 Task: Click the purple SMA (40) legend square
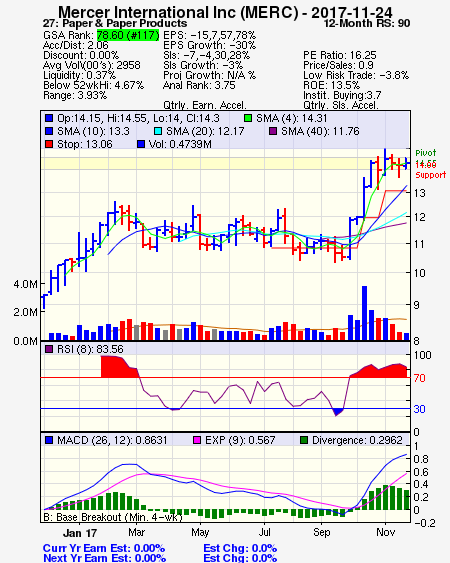click(273, 131)
